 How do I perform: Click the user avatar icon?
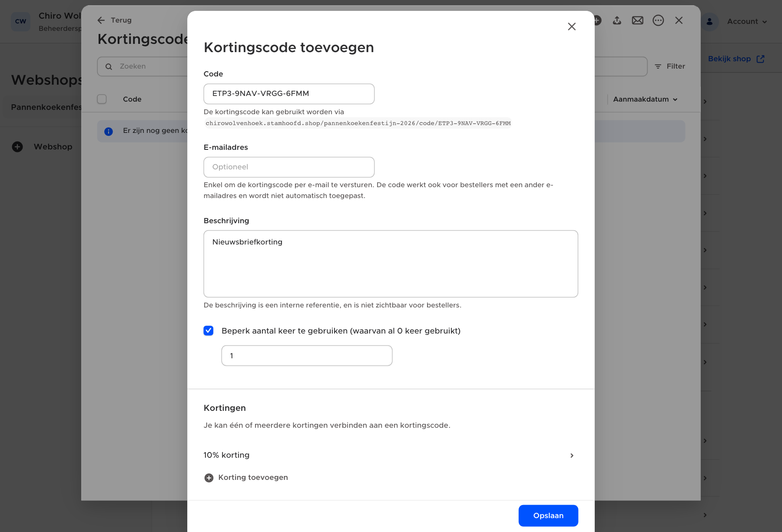click(709, 21)
